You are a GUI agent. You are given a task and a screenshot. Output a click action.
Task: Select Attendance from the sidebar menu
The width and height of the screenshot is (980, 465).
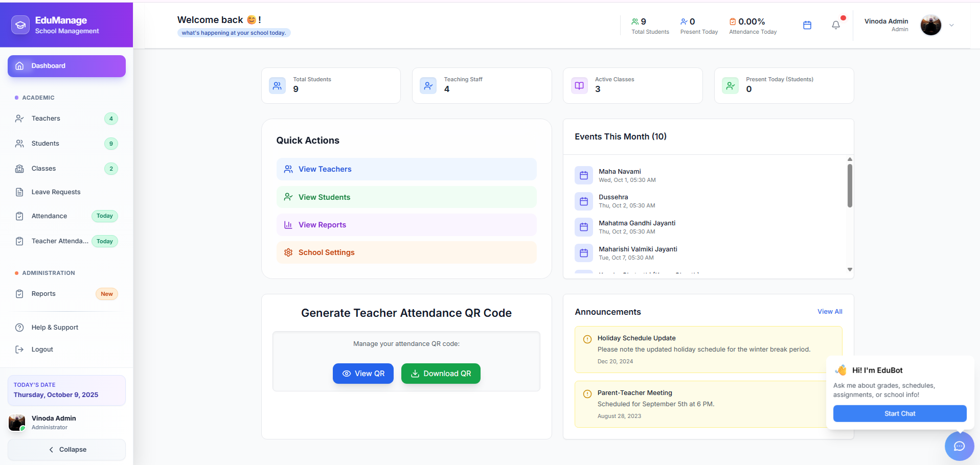[49, 216]
